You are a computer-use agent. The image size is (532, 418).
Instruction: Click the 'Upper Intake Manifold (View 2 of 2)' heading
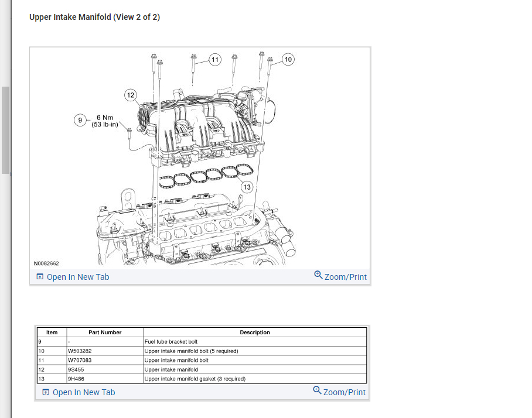[x=95, y=17]
